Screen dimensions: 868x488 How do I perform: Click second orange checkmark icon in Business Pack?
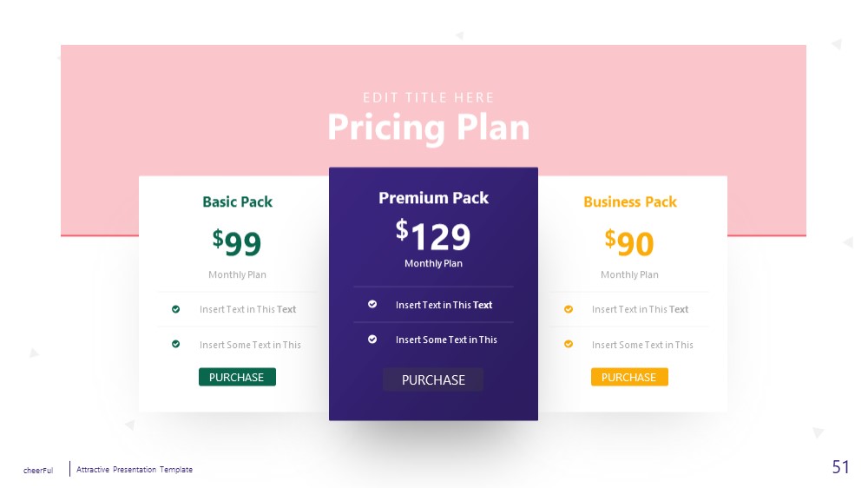tap(569, 344)
